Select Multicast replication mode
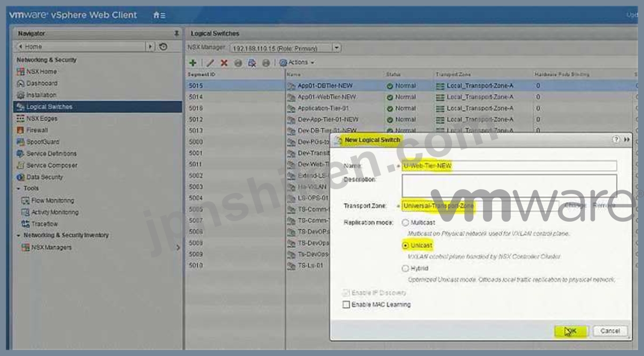The width and height of the screenshot is (644, 356). tap(406, 222)
